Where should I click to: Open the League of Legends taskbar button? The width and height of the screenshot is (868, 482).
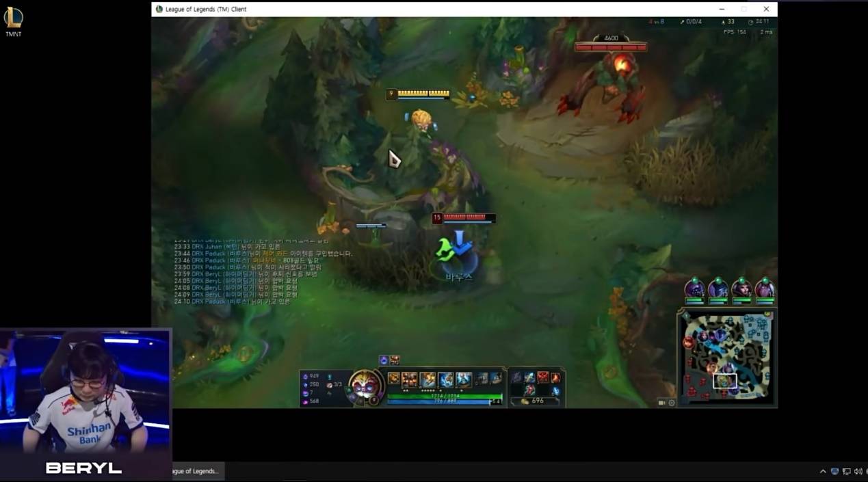coord(197,471)
